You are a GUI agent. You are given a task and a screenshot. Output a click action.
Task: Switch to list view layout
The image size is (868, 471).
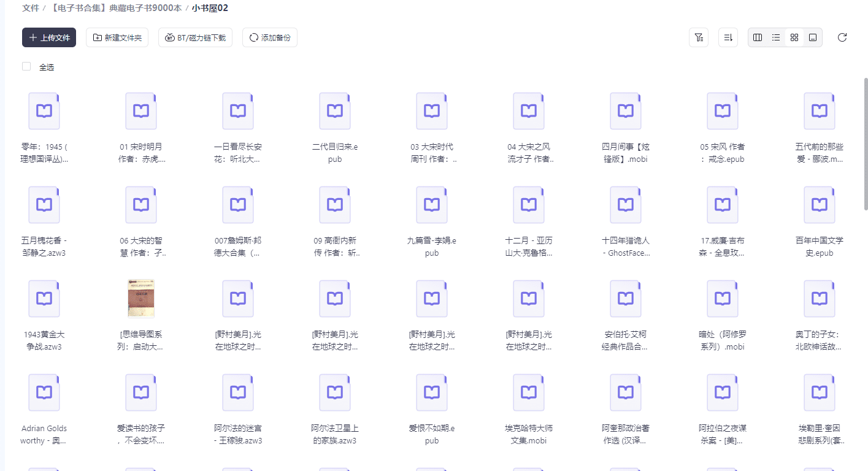[776, 37]
